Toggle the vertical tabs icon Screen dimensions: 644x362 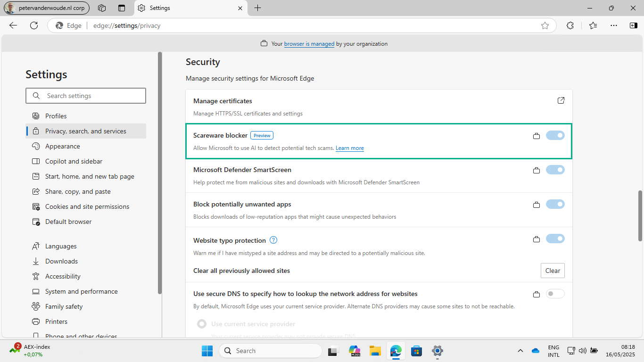(122, 8)
